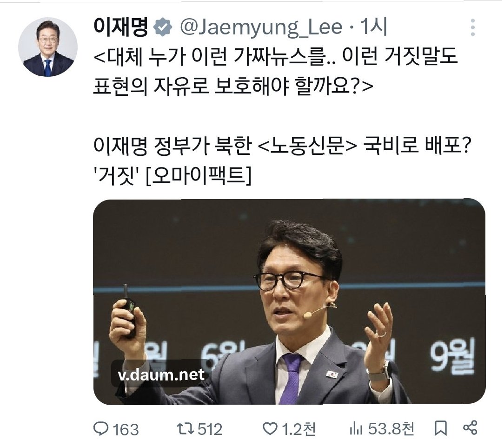504x447 pixels.
Task: Click the display name 이재명
Action: pyautogui.click(x=121, y=27)
